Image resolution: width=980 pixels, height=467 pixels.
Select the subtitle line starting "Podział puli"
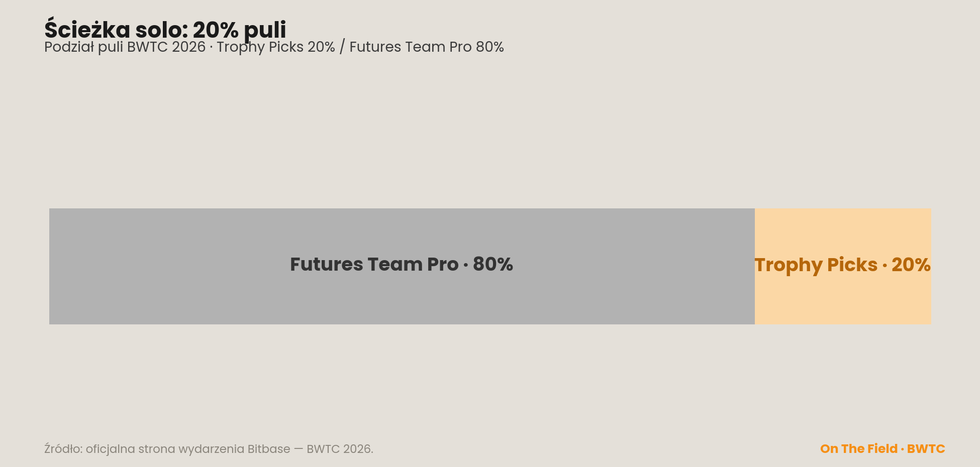pyautogui.click(x=274, y=47)
